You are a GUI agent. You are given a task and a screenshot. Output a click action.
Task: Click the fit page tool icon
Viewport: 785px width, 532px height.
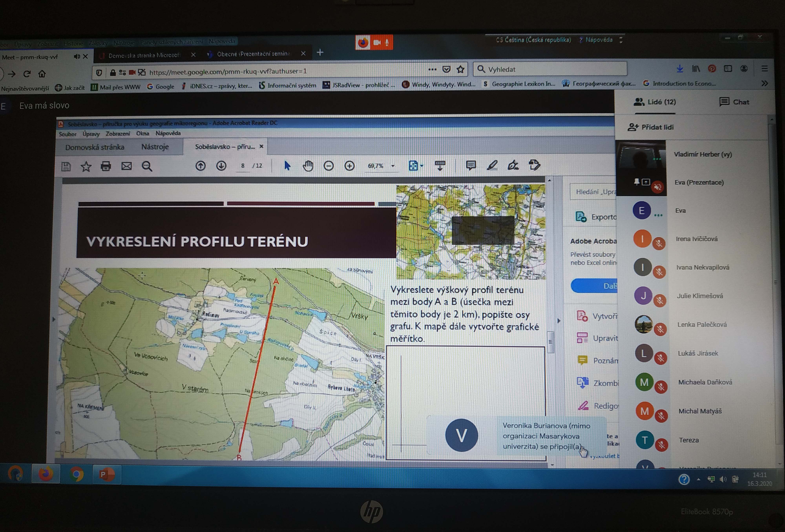click(413, 165)
